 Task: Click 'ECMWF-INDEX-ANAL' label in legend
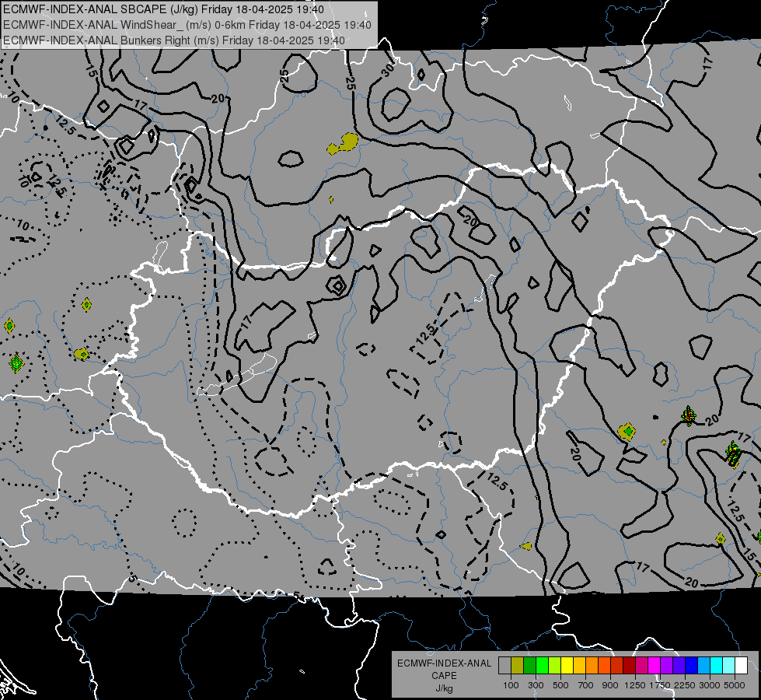(444, 663)
